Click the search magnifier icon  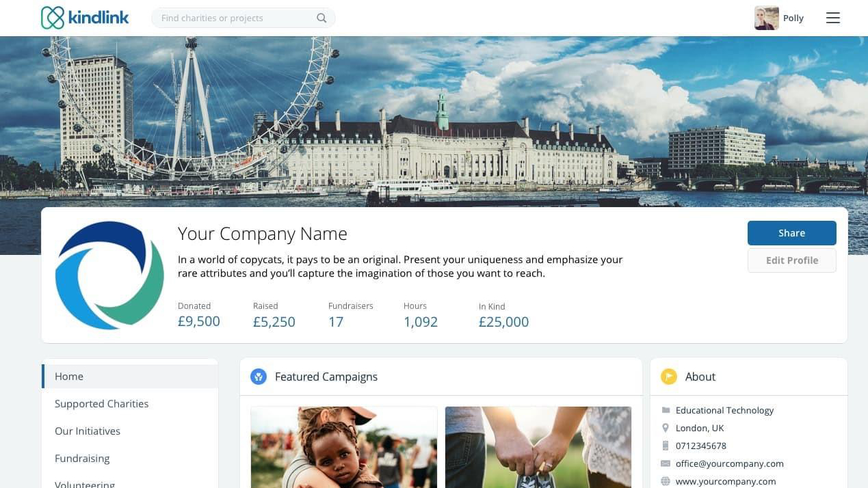321,18
